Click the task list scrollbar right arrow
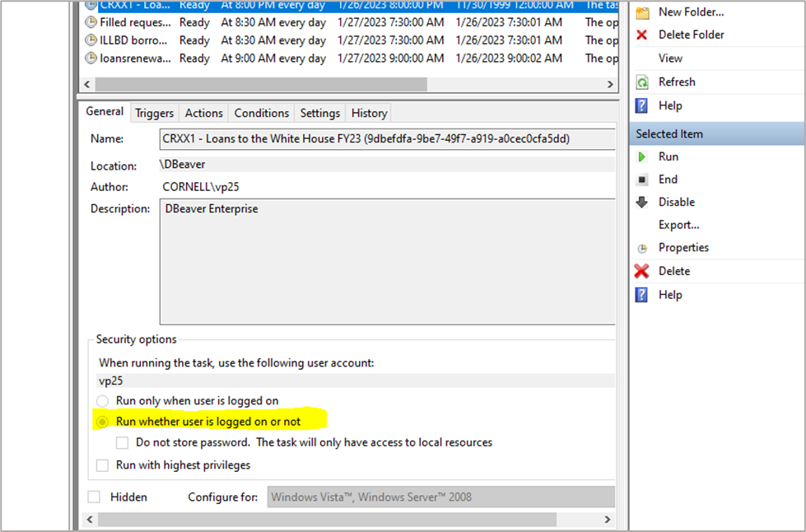Viewport: 806px width, 532px height. click(x=609, y=84)
